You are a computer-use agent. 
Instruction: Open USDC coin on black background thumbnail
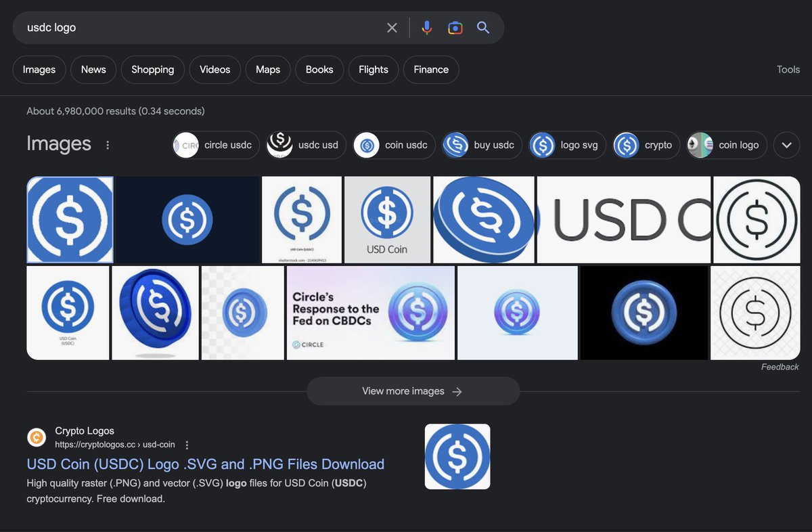[x=644, y=313]
